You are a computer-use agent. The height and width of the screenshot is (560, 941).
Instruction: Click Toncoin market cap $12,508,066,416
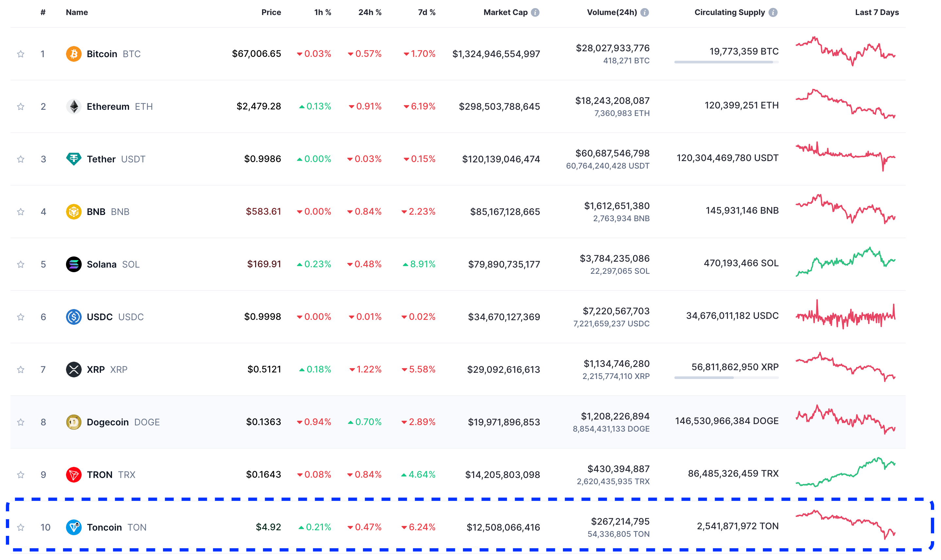pyautogui.click(x=503, y=527)
